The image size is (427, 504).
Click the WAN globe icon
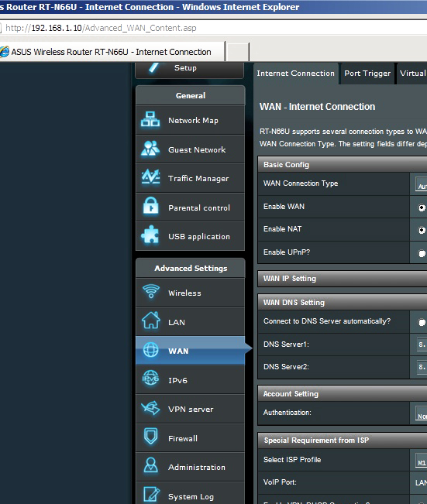[x=150, y=350]
